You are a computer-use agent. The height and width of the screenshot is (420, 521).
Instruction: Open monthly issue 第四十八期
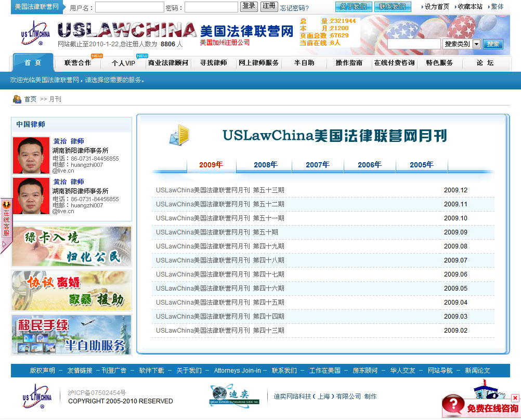tap(220, 260)
